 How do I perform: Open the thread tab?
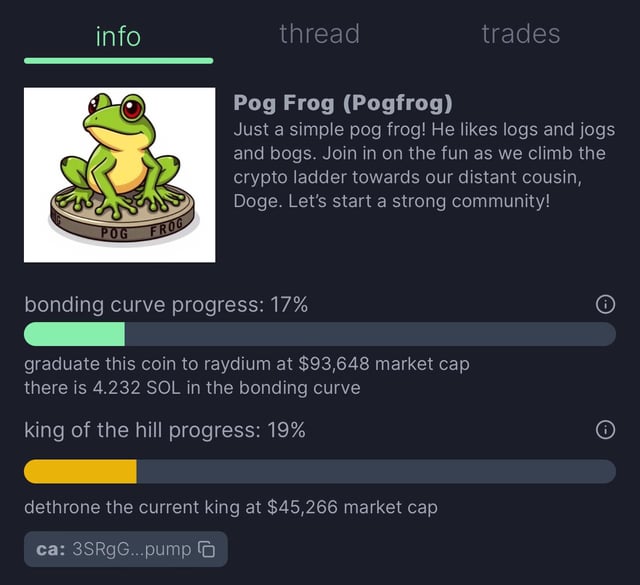[319, 34]
